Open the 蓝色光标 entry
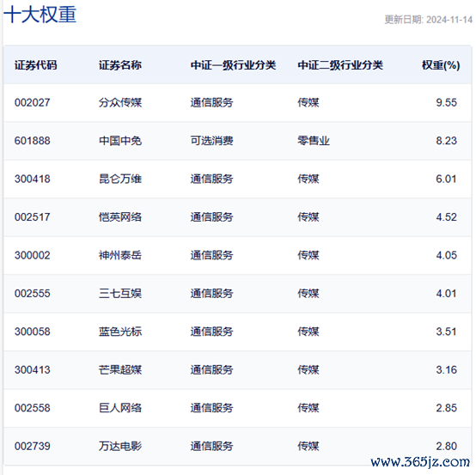The image size is (476, 475). pyautogui.click(x=120, y=332)
